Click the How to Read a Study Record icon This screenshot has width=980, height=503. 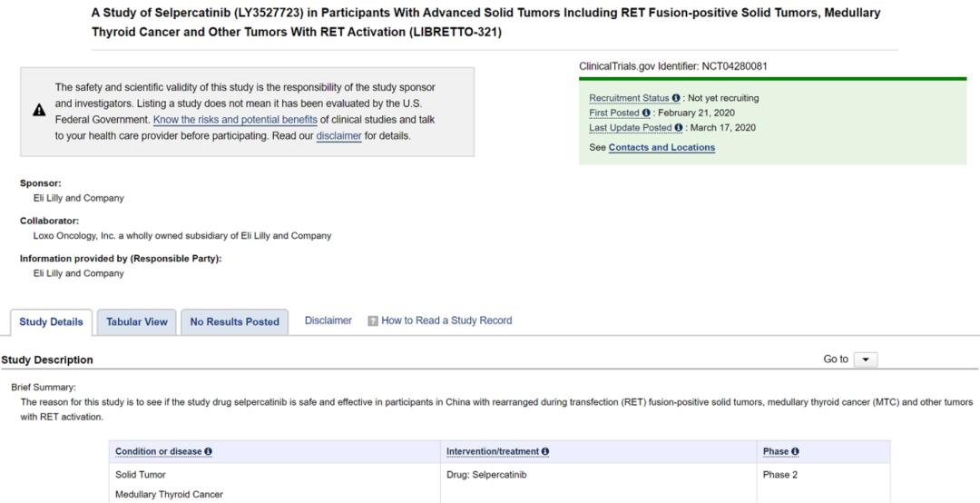pos(373,321)
